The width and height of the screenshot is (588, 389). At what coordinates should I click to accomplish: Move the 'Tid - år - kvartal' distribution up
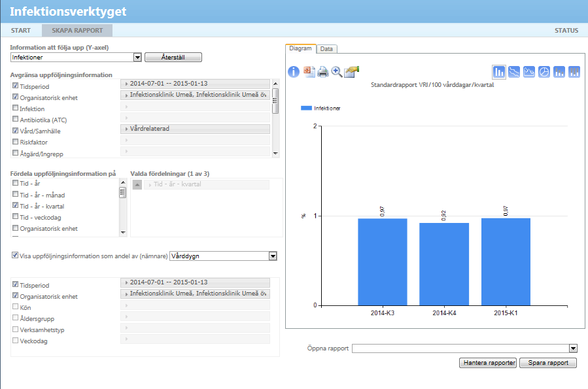click(137, 184)
